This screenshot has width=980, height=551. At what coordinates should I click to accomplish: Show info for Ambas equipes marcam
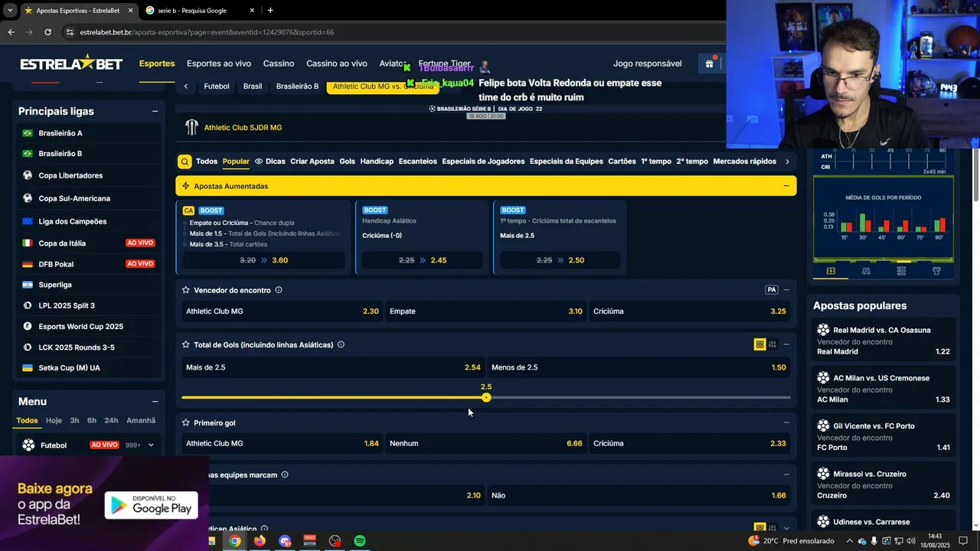click(x=285, y=474)
